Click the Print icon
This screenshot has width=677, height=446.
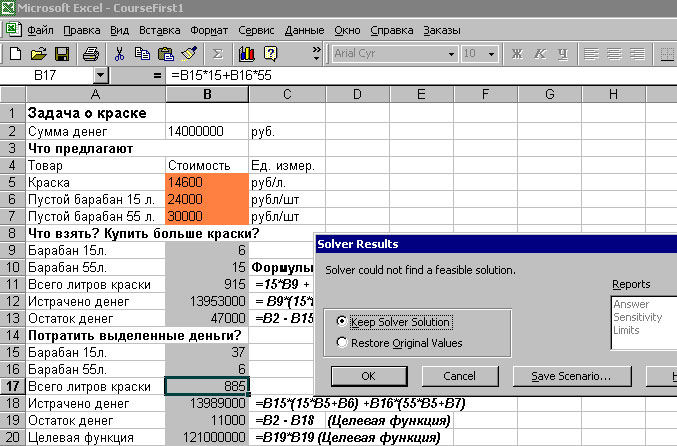pyautogui.click(x=91, y=53)
